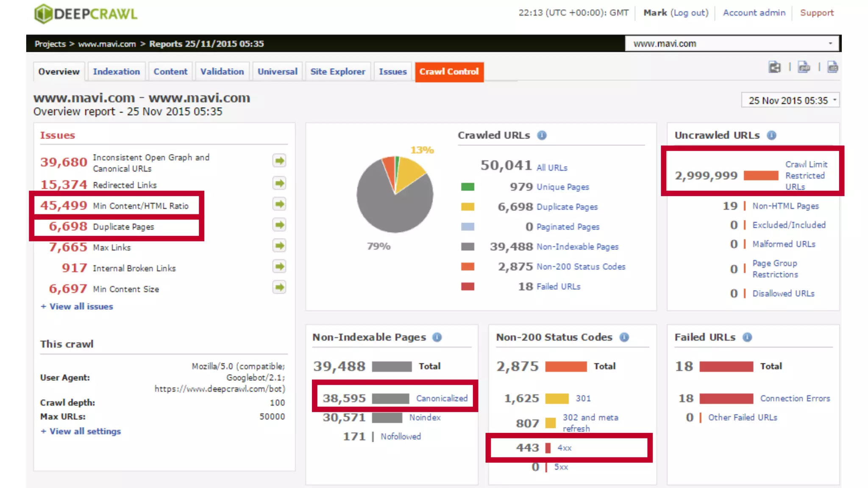Switch to the Indexation tab
Viewport: 868px width, 488px height.
116,72
